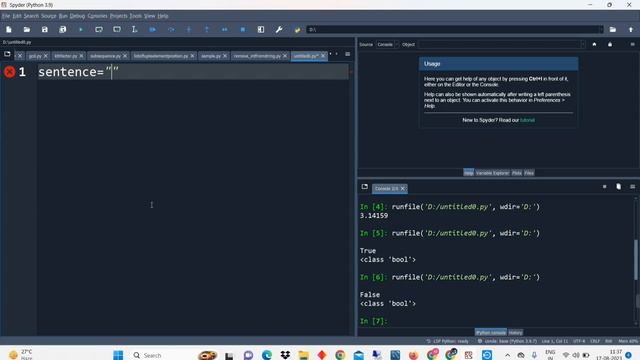This screenshot has height=360, width=640.
Task: Switch to the Variable Explorer tab
Action: (492, 173)
